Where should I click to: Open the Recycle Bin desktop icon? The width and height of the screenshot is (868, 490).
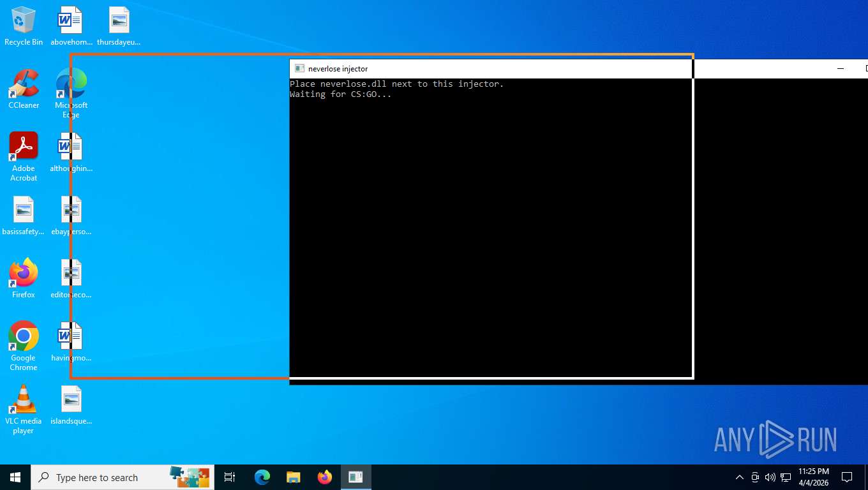(x=24, y=27)
